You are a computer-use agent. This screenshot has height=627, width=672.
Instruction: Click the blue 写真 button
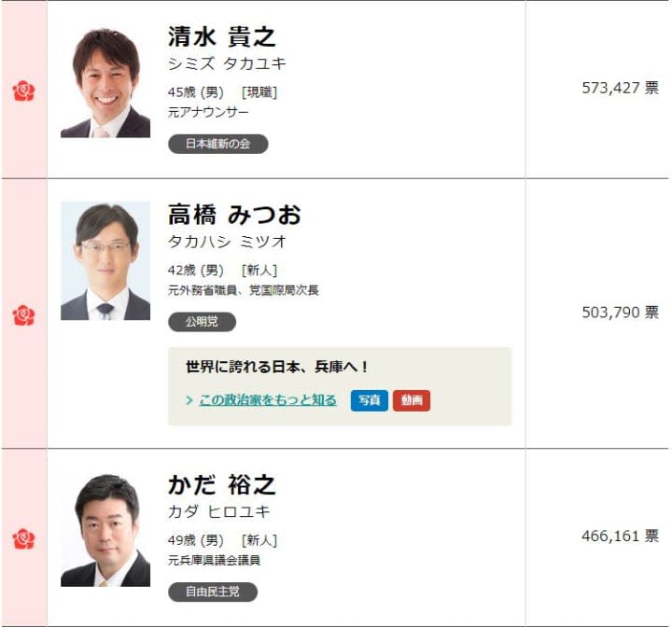[x=369, y=400]
